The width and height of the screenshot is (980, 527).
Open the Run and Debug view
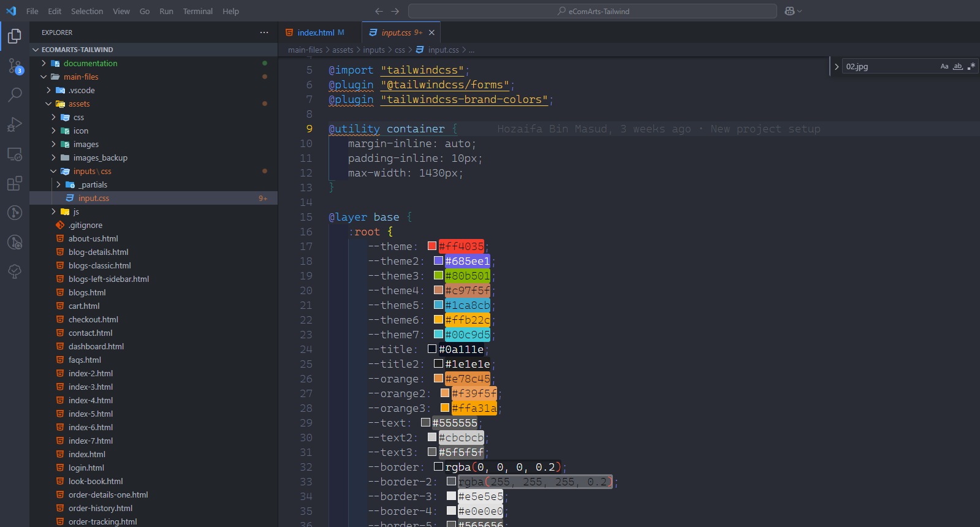tap(15, 124)
